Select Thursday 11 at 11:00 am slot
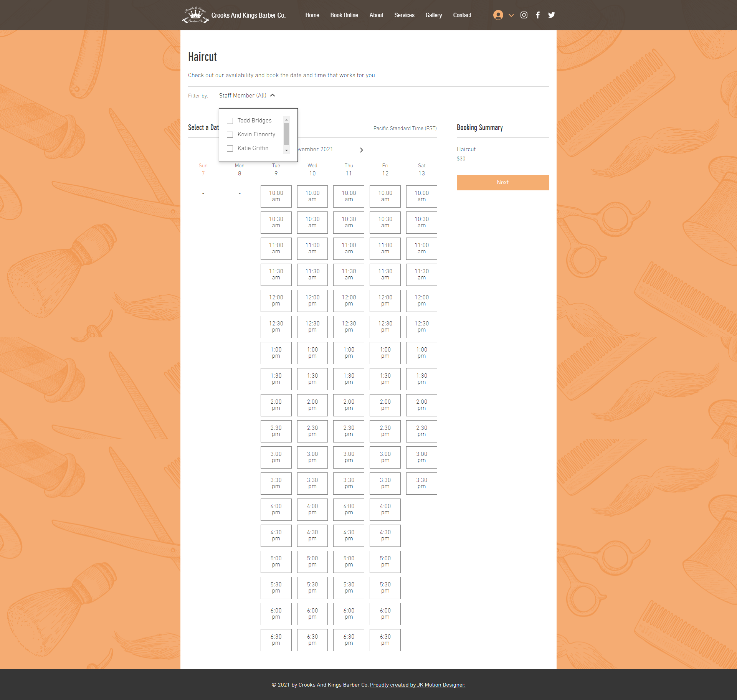The height and width of the screenshot is (700, 737). pyautogui.click(x=349, y=249)
